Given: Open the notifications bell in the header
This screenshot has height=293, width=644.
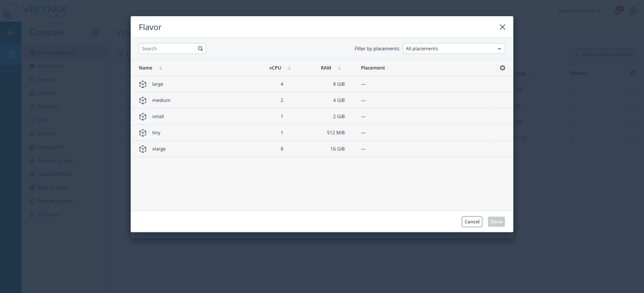Looking at the screenshot, I should 617,11.
